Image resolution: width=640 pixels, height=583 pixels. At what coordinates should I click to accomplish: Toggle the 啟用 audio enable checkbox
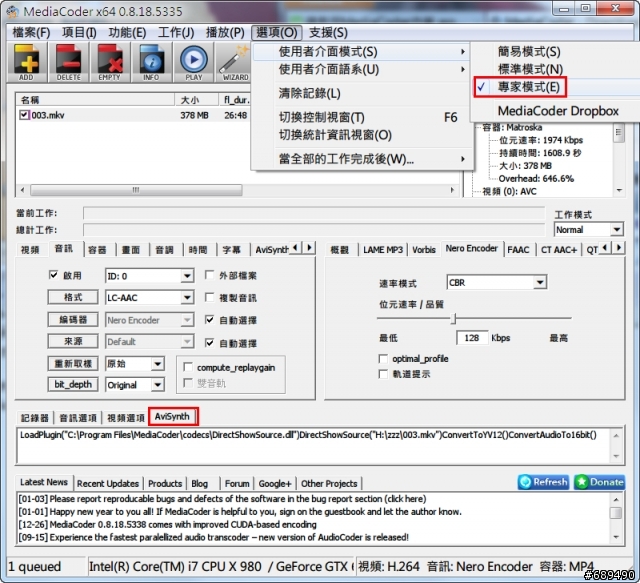click(x=53, y=275)
